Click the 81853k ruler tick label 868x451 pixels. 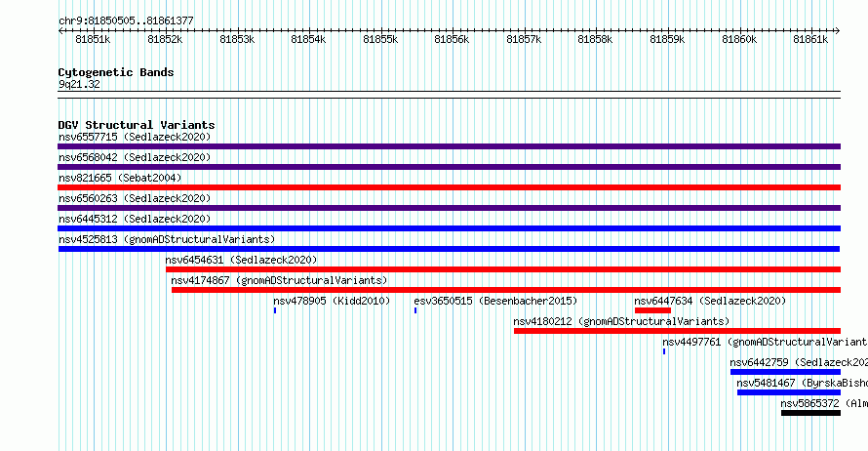coord(237,39)
